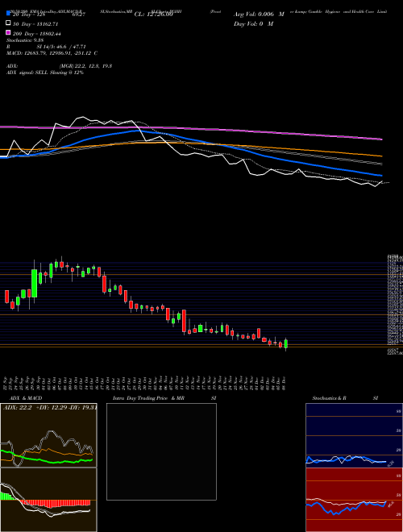The image size is (403, 532).
Task: Open the ADX line chart panel
Action: (48, 435)
